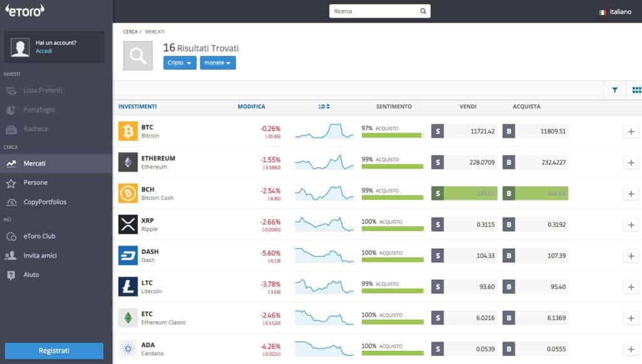Sell ETHEREUM at 228.0709

465,162
